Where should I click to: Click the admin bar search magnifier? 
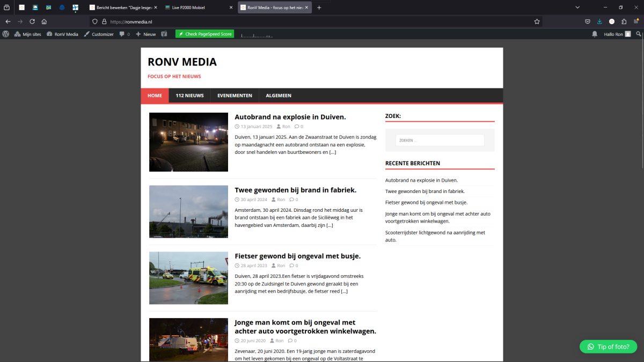(x=638, y=34)
